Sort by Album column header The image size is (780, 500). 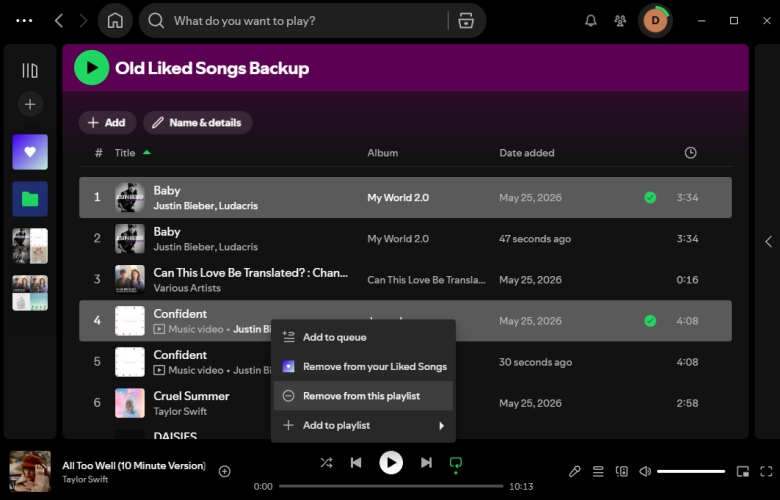point(383,153)
